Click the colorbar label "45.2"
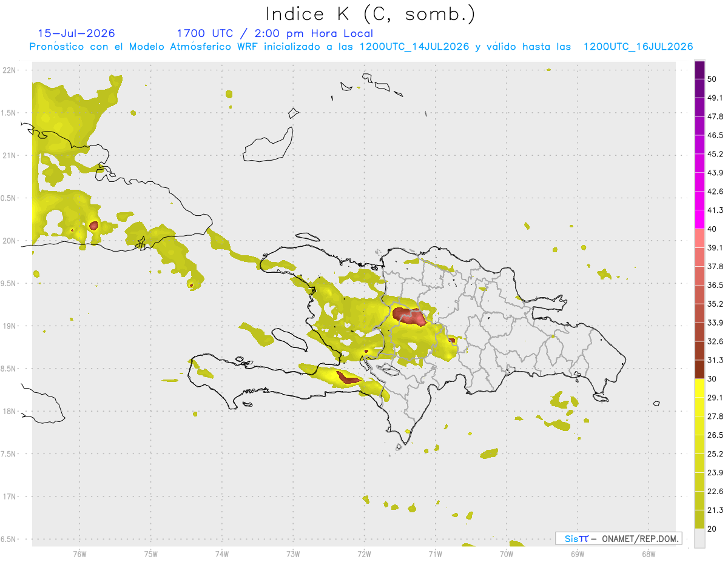The width and height of the screenshot is (728, 562). click(x=716, y=154)
